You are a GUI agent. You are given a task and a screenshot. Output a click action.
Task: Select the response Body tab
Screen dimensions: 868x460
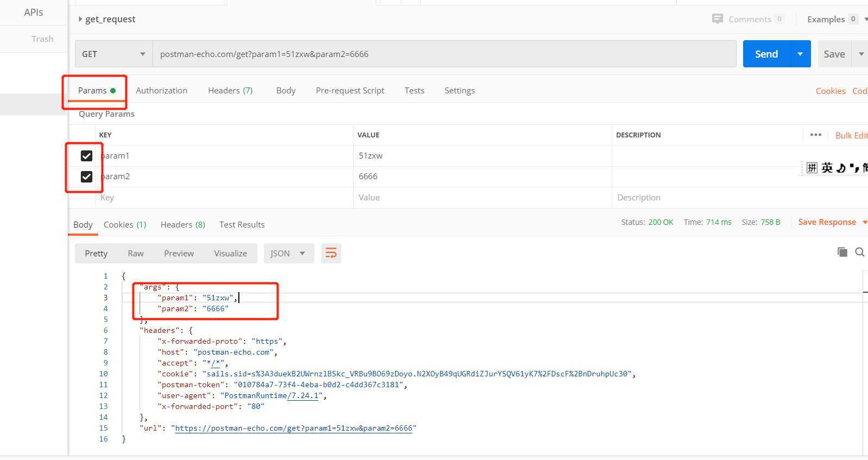tap(83, 225)
